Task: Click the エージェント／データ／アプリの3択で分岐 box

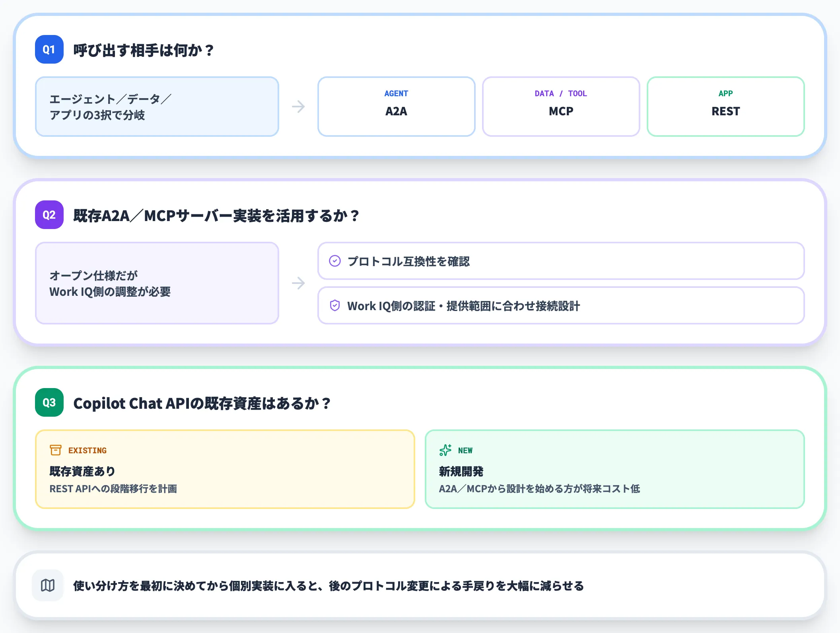Action: tap(157, 107)
